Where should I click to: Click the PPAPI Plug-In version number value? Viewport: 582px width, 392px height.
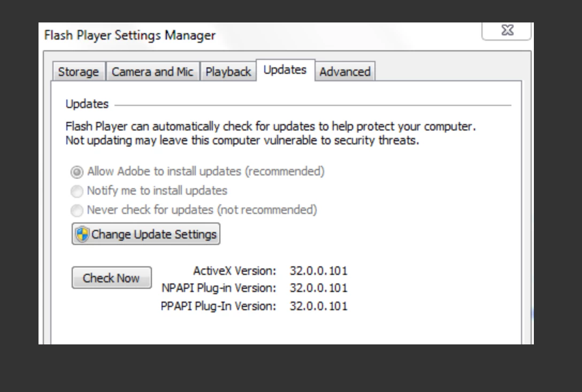(318, 306)
